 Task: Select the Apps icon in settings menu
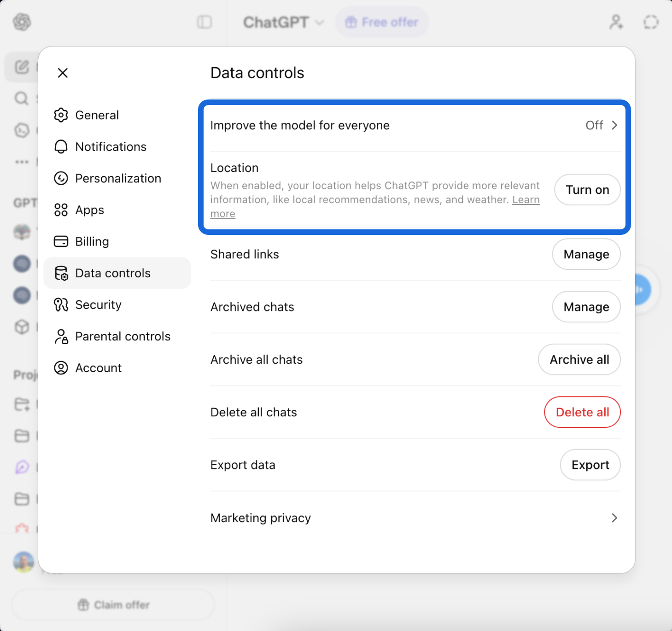pyautogui.click(x=61, y=210)
